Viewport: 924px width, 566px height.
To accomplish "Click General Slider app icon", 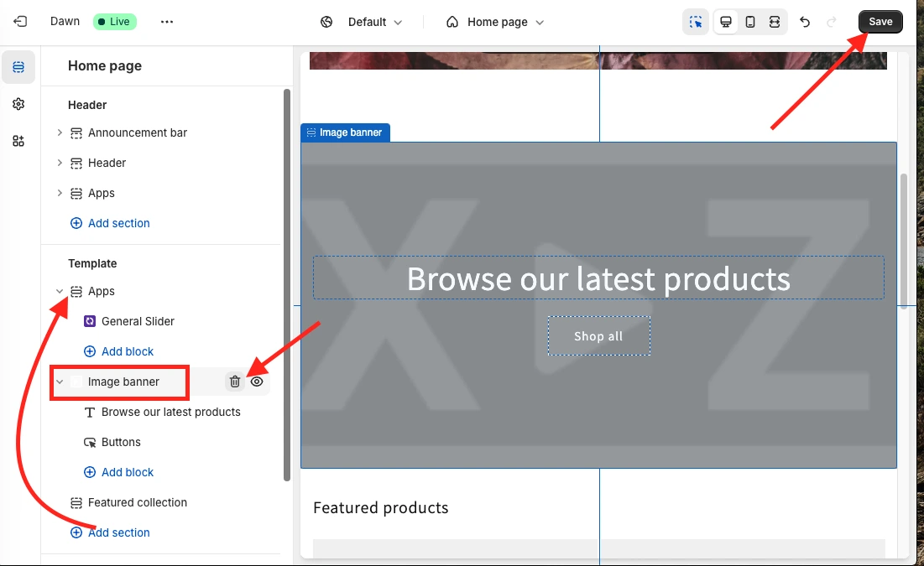I will point(90,321).
